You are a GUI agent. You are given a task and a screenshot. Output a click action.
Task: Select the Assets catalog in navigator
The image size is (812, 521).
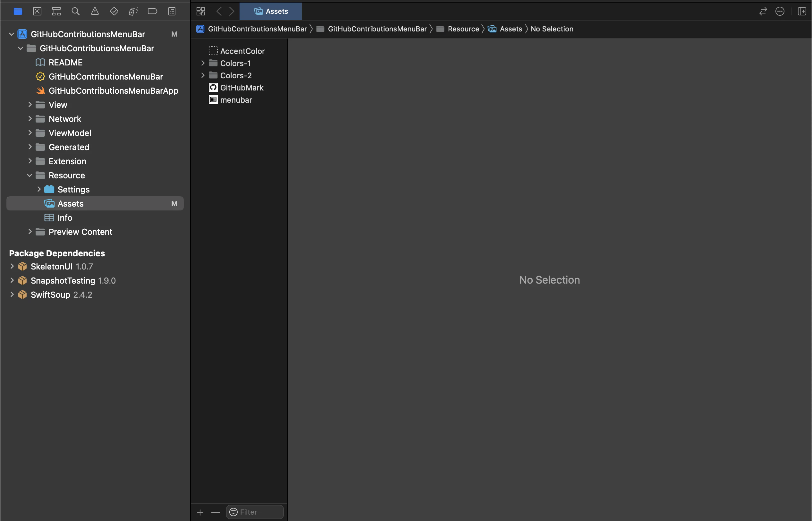tap(95, 203)
